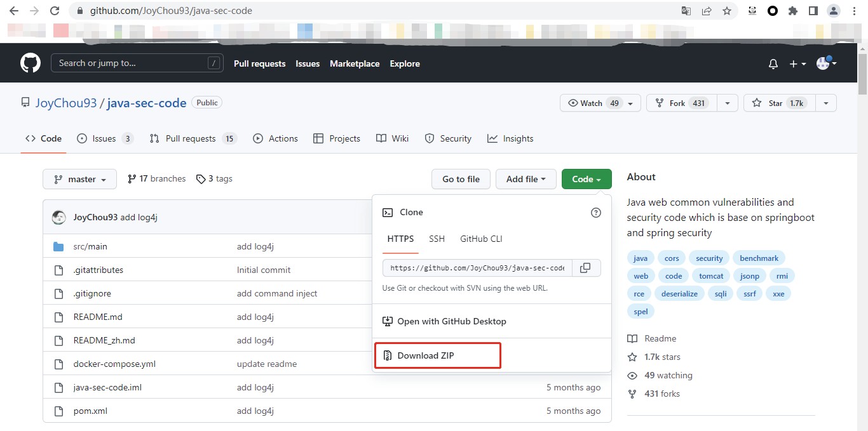Open the Insights tab
This screenshot has width=868, height=431.
tap(510, 138)
